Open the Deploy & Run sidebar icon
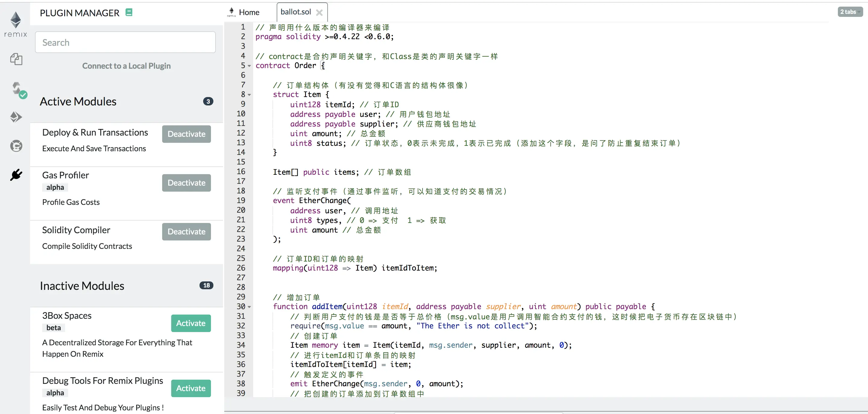 [x=16, y=117]
